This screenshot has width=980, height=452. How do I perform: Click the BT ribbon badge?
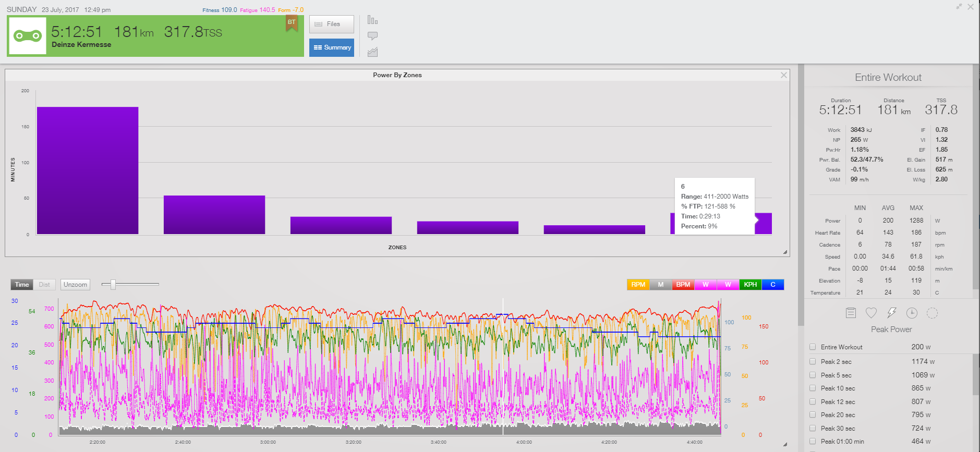pyautogui.click(x=292, y=23)
